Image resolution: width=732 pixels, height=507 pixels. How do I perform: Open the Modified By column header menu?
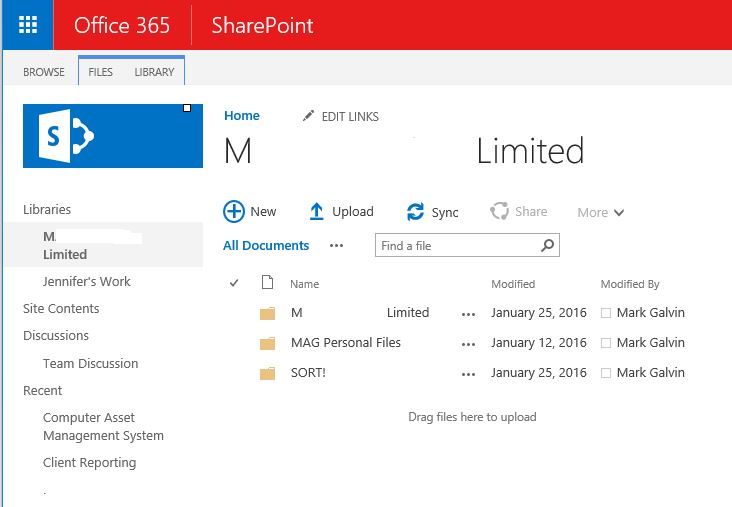coord(630,284)
